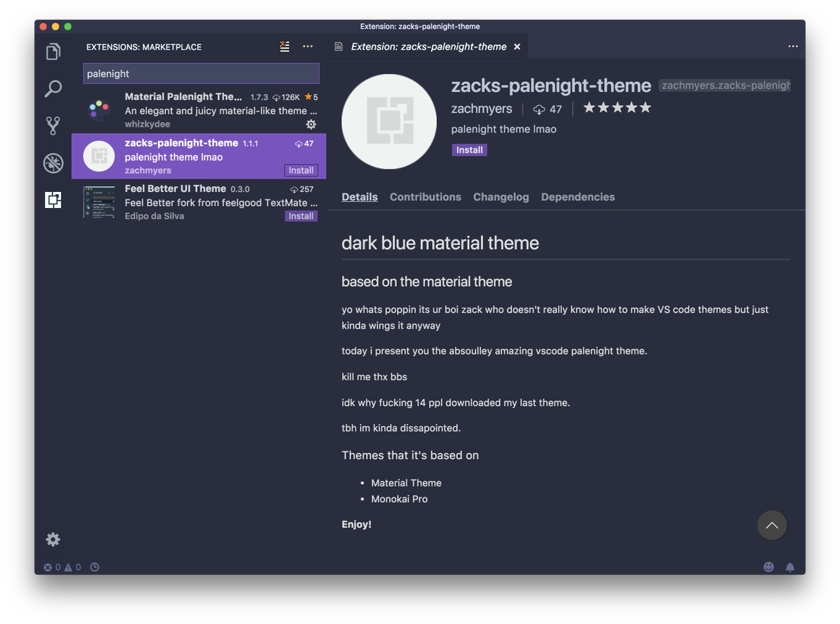Image resolution: width=840 pixels, height=624 pixels.
Task: Open the Manage gear in the activity bar
Action: [52, 539]
